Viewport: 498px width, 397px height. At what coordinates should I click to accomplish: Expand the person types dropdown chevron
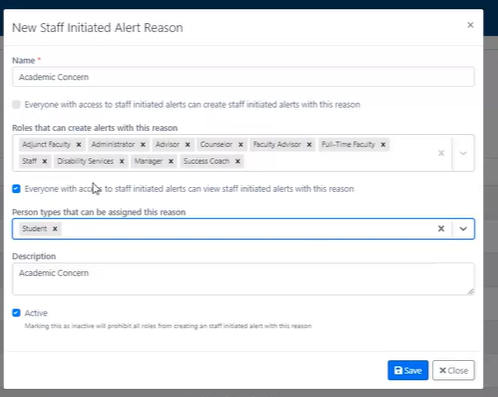click(x=463, y=229)
